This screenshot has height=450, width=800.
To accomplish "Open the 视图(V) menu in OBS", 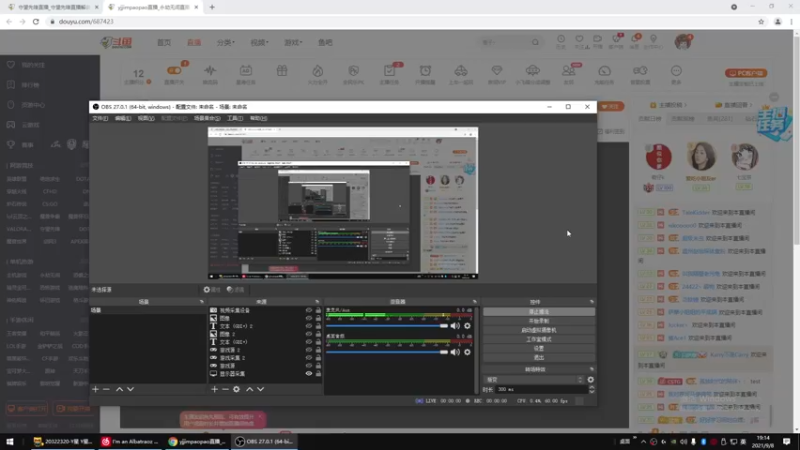I will coord(146,118).
